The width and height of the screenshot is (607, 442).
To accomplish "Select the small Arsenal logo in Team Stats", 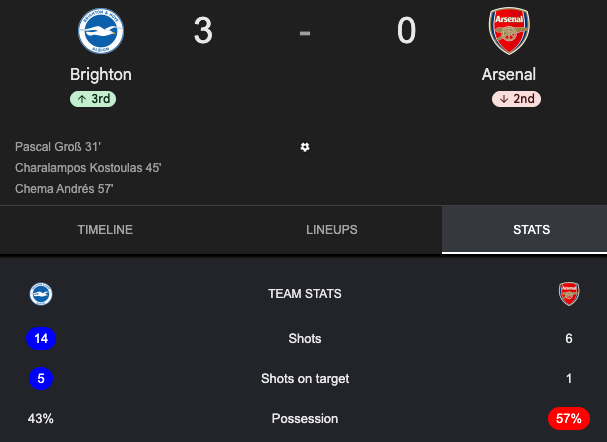I will pyautogui.click(x=569, y=294).
